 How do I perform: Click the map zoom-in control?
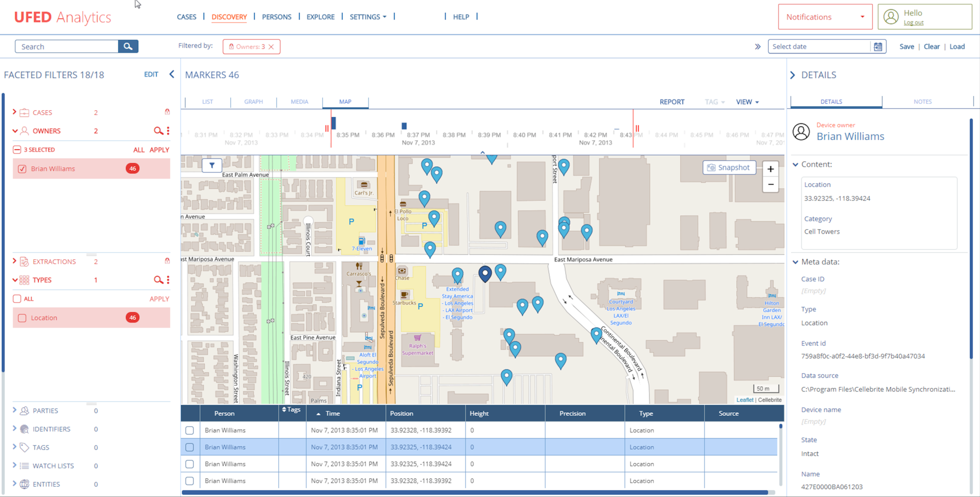coord(770,169)
